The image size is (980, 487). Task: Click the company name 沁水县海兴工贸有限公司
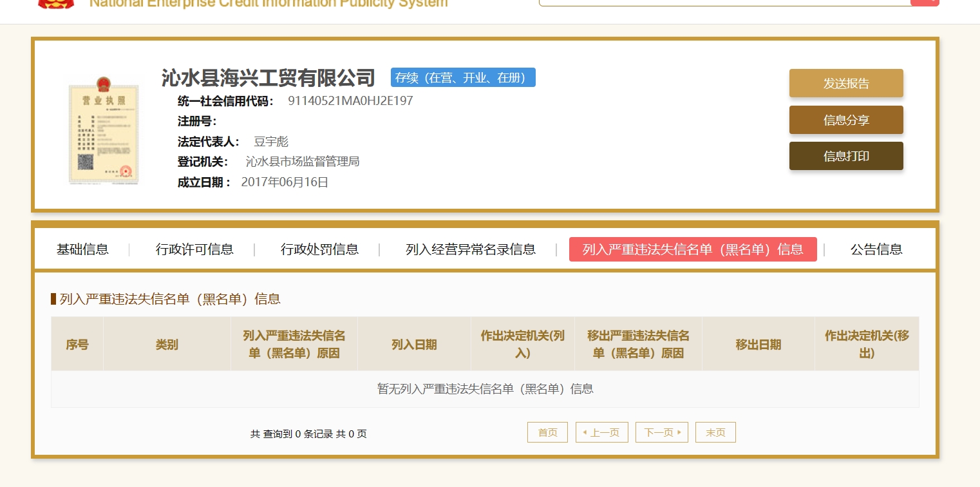coord(269,77)
